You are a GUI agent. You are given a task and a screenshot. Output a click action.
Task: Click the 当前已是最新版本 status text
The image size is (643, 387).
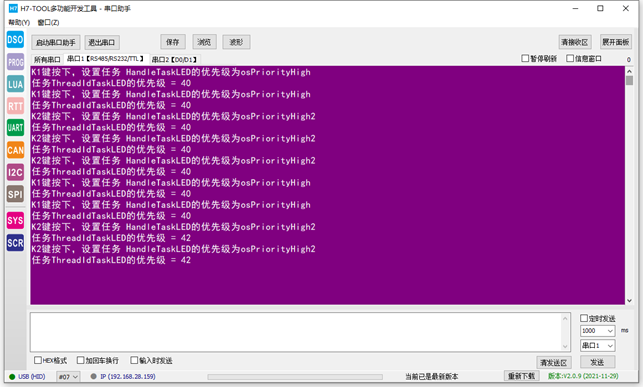[x=431, y=376]
